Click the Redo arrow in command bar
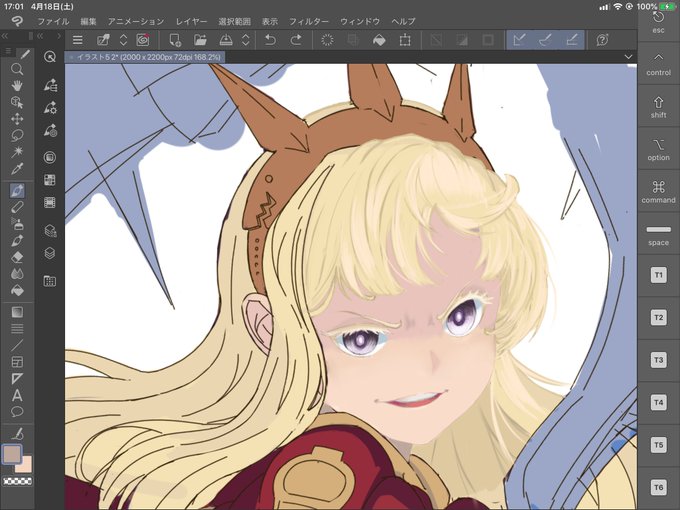Screen dimensions: 680x510 (x=296, y=40)
